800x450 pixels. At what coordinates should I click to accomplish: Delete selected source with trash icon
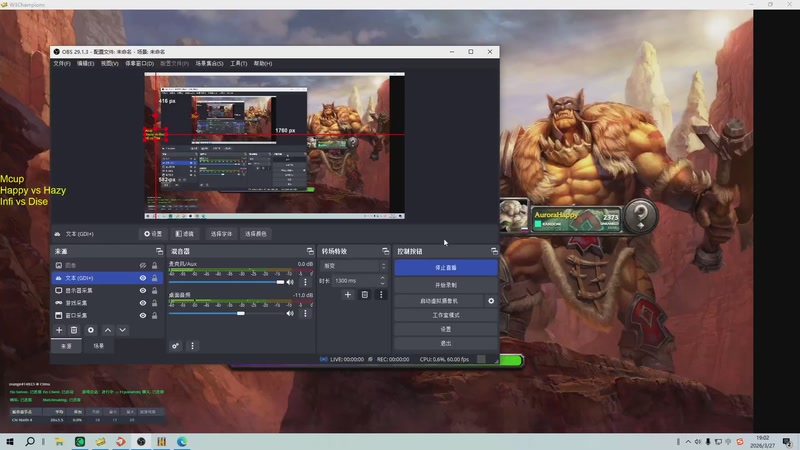[x=74, y=330]
